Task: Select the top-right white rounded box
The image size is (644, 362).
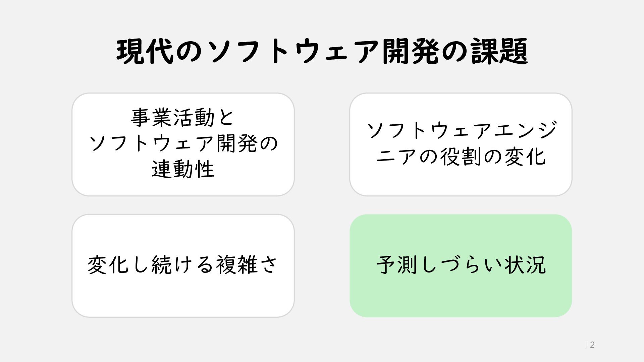Action: click(x=461, y=144)
